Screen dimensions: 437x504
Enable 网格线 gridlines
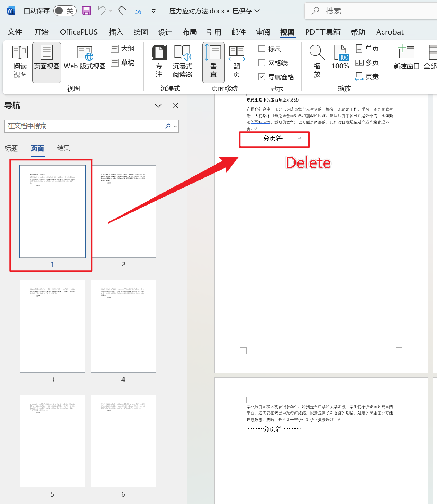262,63
